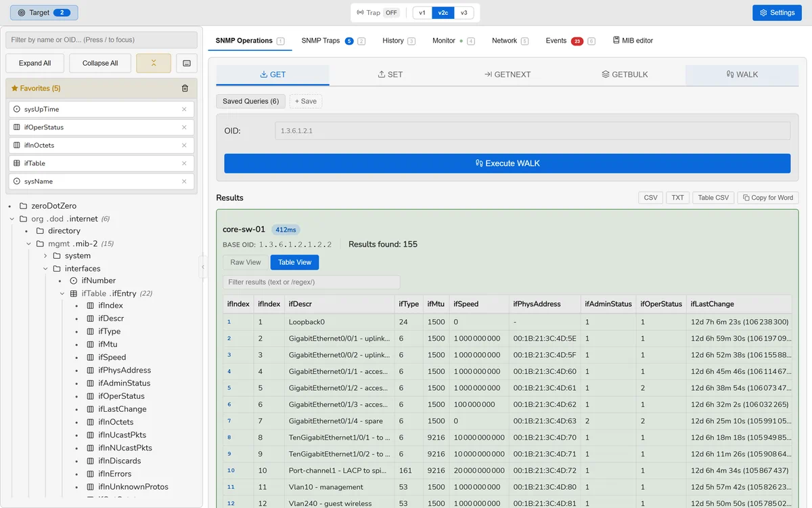Image resolution: width=812 pixels, height=508 pixels.
Task: Select the SET operation tab
Action: tap(390, 75)
